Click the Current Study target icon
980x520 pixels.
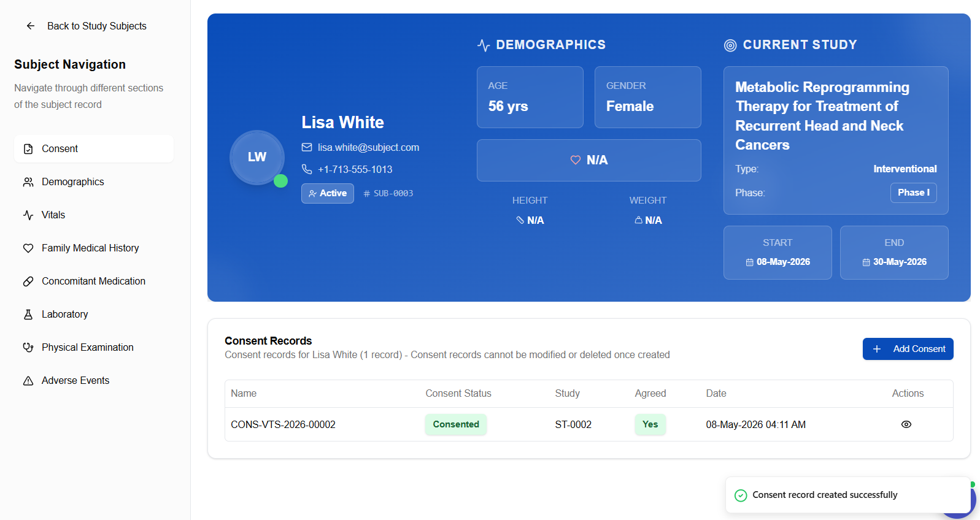click(x=730, y=45)
